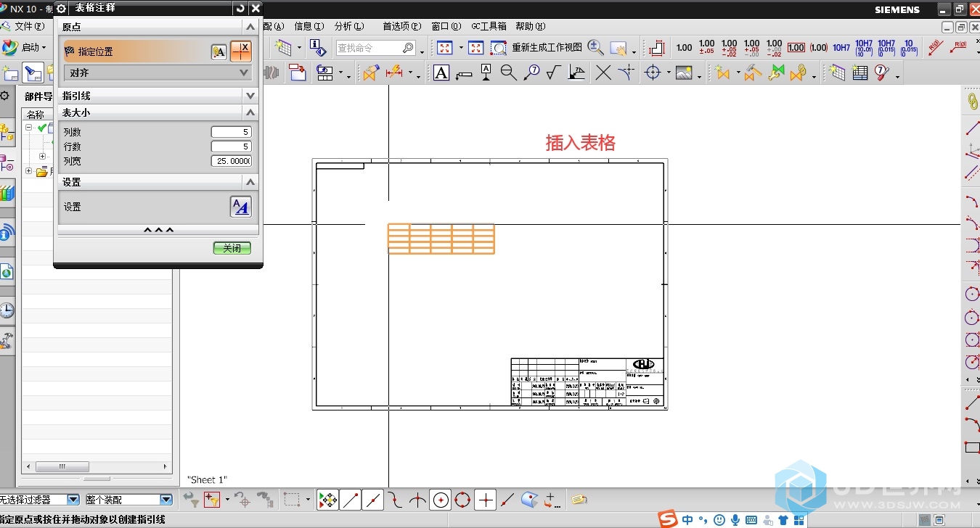Open the 窗口 menu

point(446,26)
